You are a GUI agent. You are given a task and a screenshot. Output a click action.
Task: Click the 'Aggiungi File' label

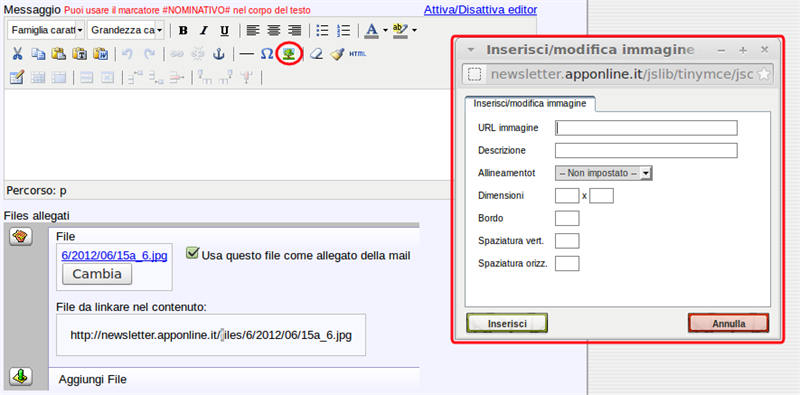pyautogui.click(x=92, y=380)
